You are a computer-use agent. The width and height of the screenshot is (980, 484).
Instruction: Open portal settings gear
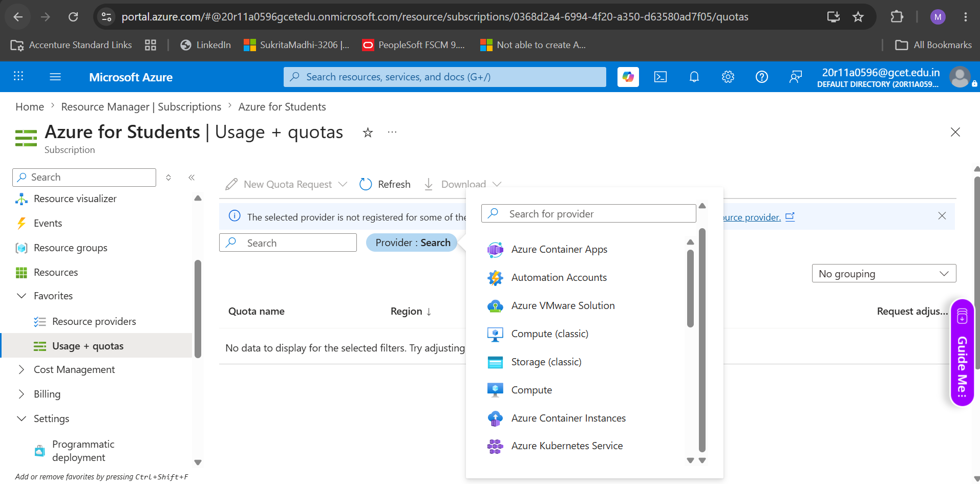(x=728, y=77)
